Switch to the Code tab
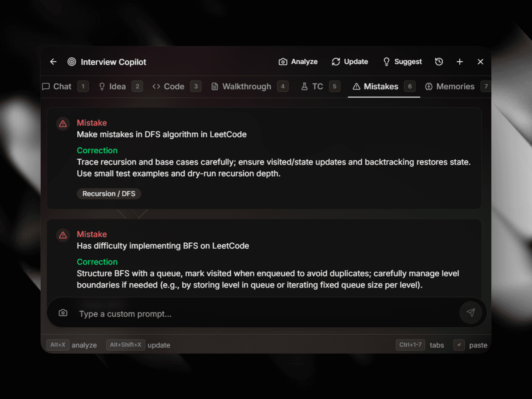 [169, 86]
